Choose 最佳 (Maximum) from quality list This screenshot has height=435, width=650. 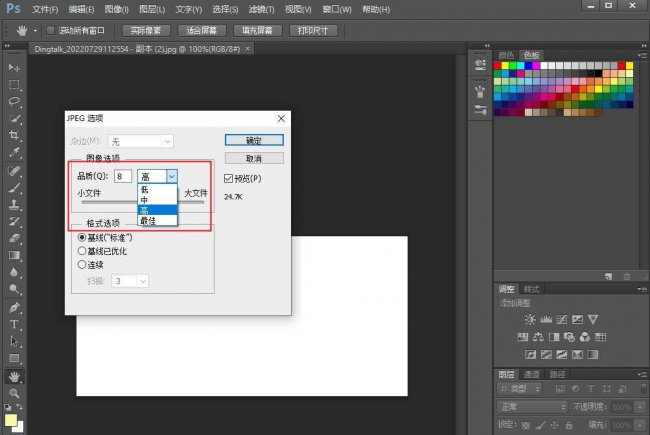(157, 221)
